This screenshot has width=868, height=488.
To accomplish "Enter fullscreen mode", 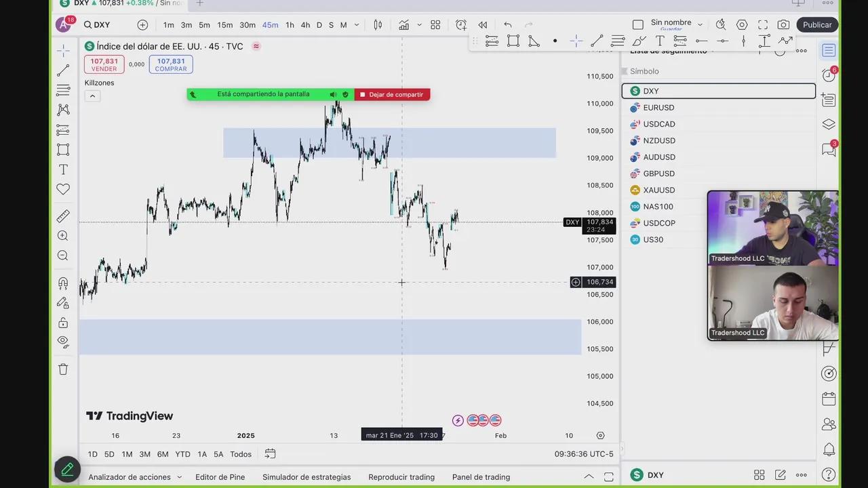I will (x=763, y=25).
